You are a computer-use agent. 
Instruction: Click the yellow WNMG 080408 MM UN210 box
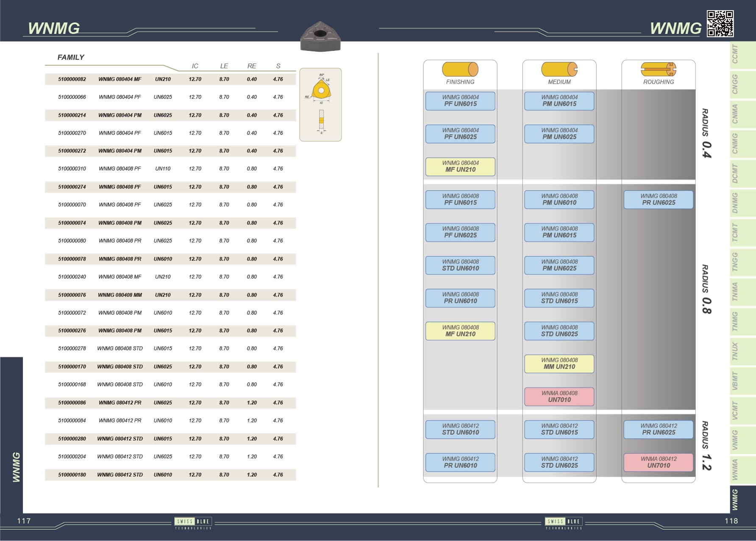pyautogui.click(x=559, y=363)
